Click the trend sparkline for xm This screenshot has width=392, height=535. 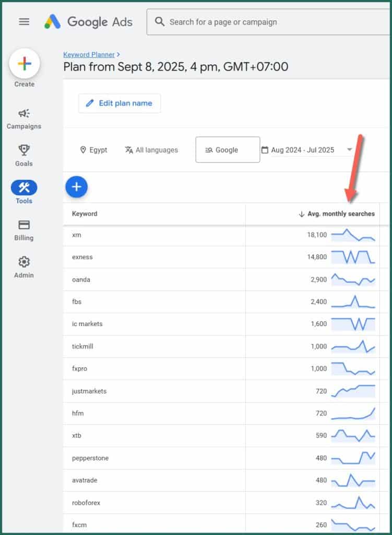(353, 235)
